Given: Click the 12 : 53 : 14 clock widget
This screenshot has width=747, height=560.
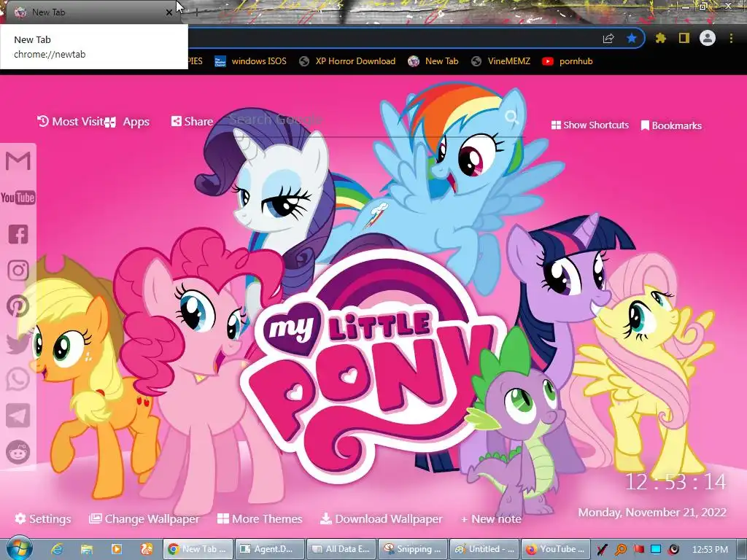Looking at the screenshot, I should [675, 482].
